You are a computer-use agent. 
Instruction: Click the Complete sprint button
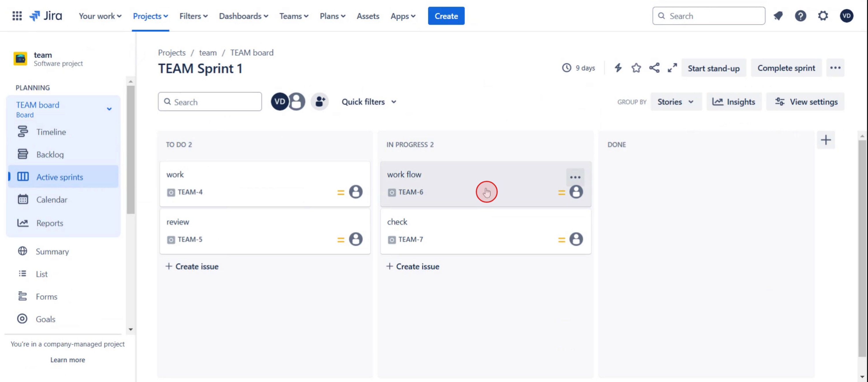[x=786, y=68]
